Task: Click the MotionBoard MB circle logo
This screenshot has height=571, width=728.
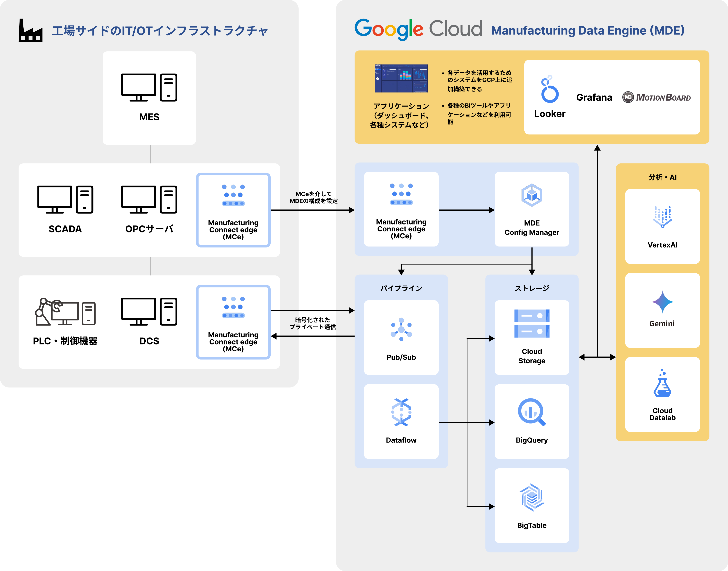Action: point(628,97)
